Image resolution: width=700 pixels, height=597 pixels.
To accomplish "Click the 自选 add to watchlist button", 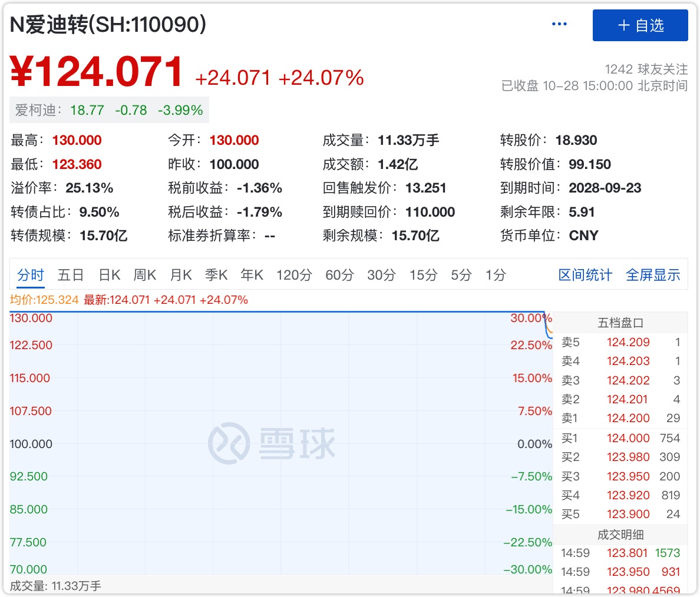I will 640,25.
